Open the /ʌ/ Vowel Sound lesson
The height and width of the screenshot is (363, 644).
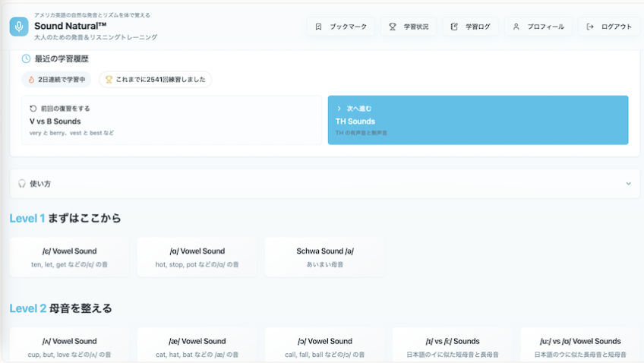[x=69, y=345]
